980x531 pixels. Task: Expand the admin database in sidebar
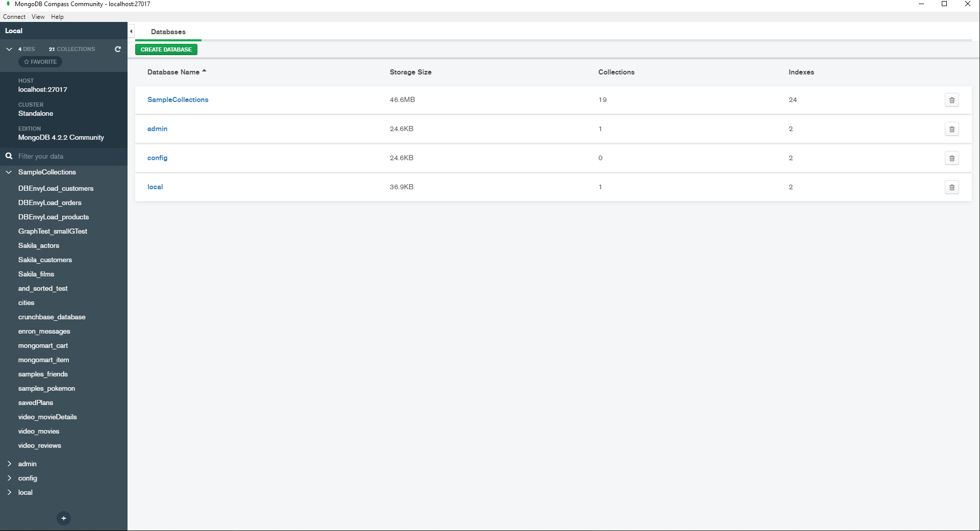(x=9, y=464)
